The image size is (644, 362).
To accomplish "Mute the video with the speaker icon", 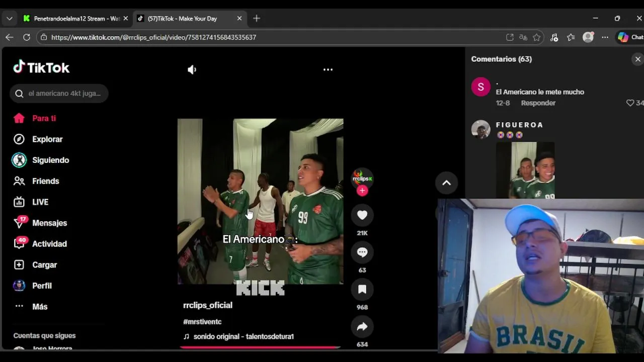I will click(192, 70).
